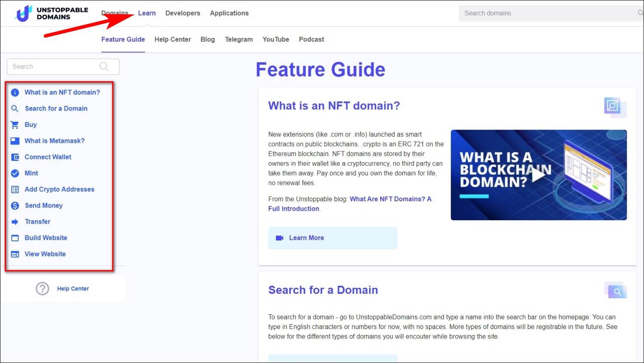Click the Learn More button

tap(333, 238)
